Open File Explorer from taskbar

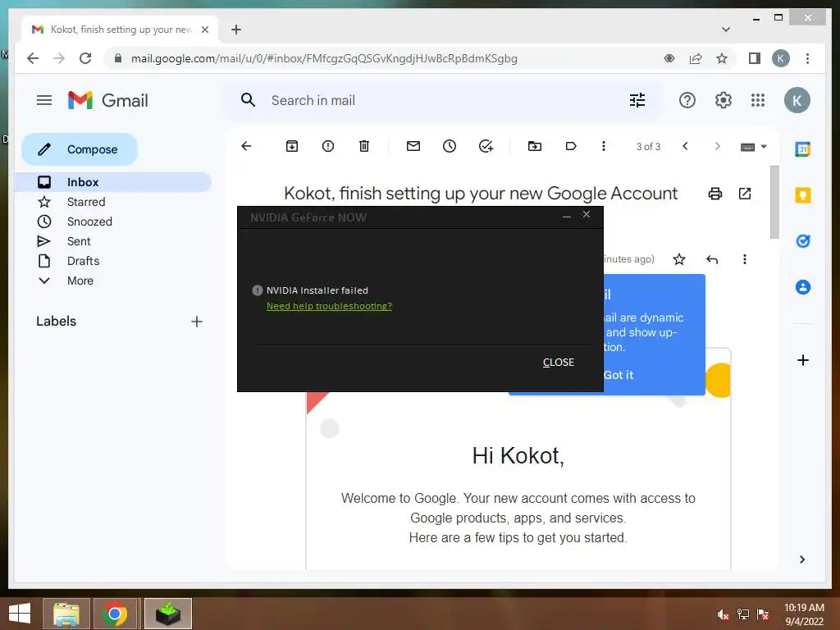66,614
